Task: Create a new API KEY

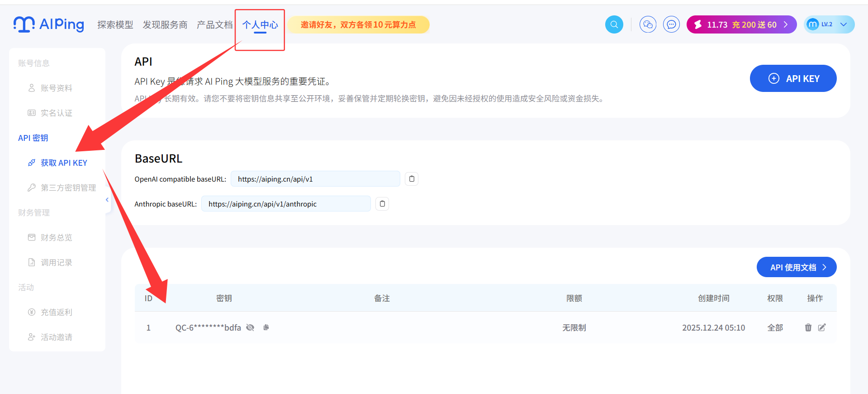Action: [x=793, y=78]
